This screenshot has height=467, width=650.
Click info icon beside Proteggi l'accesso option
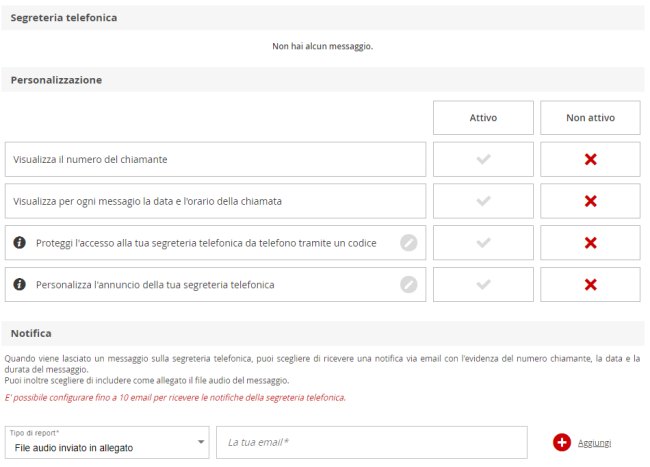pos(19,242)
